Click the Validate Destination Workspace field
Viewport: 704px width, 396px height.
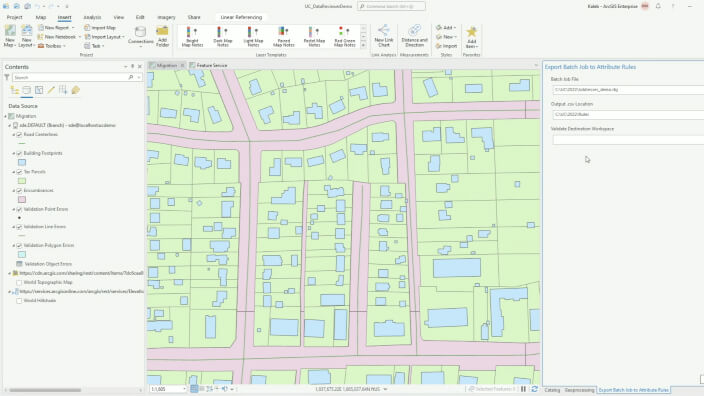[628, 140]
